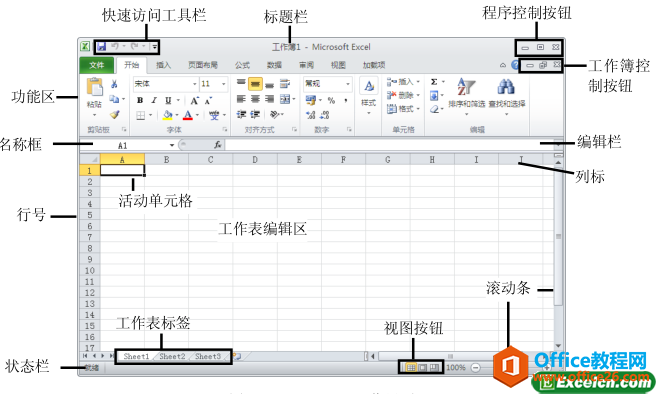The width and height of the screenshot is (656, 394).
Task: Click the Undo arrow icon
Action: [115, 46]
